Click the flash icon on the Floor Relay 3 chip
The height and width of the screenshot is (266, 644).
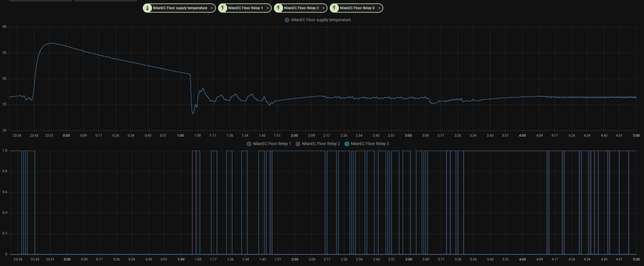coord(334,8)
